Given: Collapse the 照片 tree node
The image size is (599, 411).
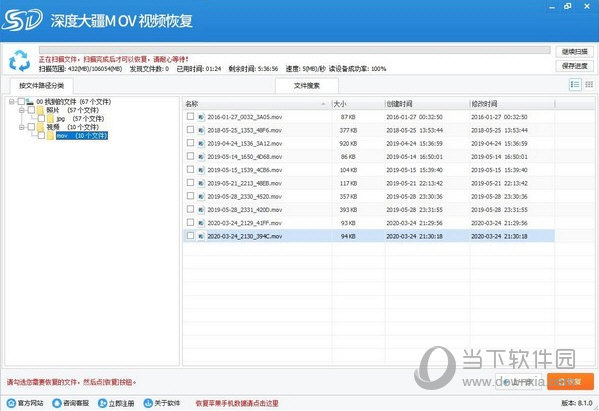Looking at the screenshot, I should point(22,110).
